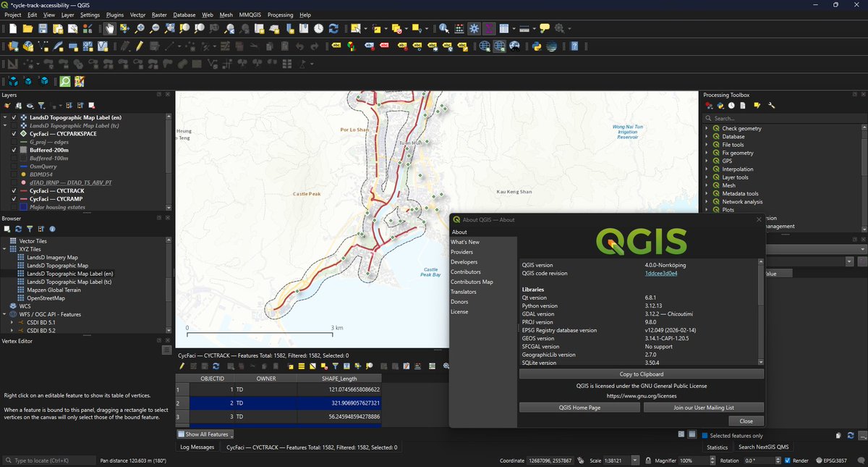Image resolution: width=868 pixels, height=467 pixels.
Task: Open the code revision 1ddcee3d0e4 link
Action: [660, 274]
